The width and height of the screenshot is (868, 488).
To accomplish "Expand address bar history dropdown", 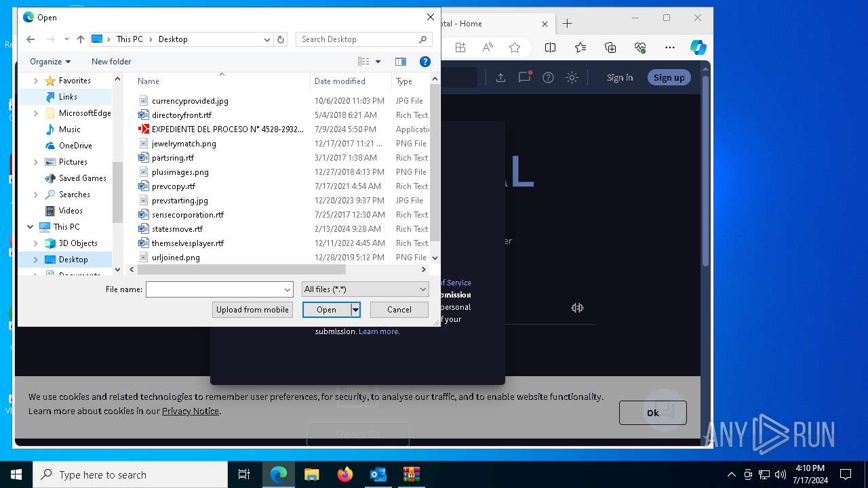I will click(267, 39).
